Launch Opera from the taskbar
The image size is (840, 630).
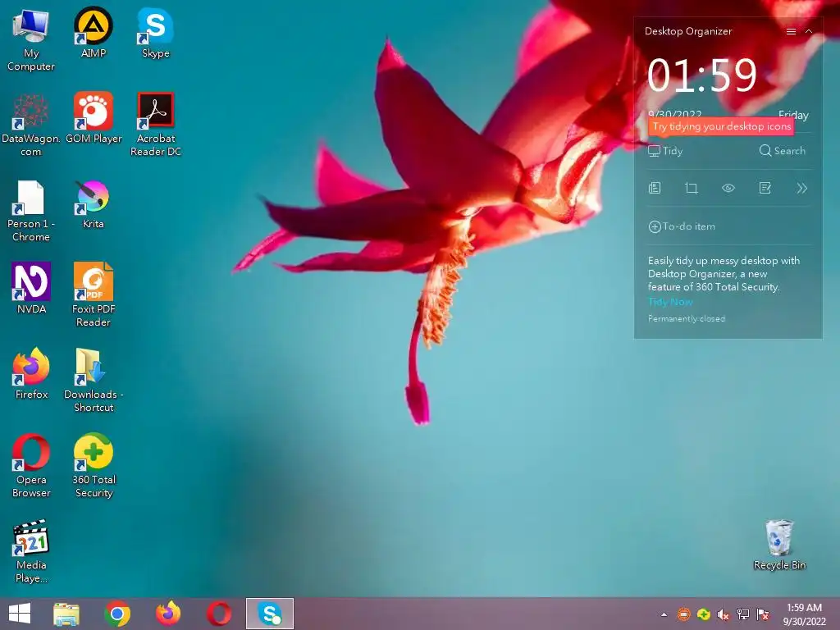(219, 614)
